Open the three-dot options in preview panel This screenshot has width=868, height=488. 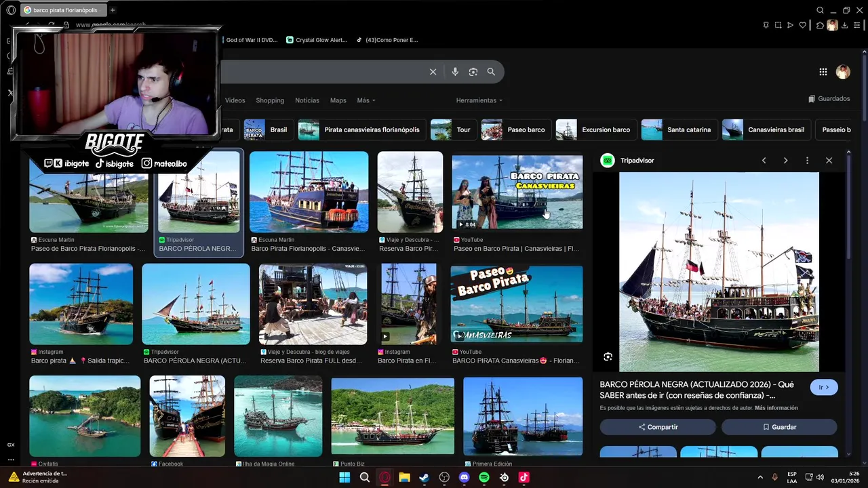coord(807,161)
